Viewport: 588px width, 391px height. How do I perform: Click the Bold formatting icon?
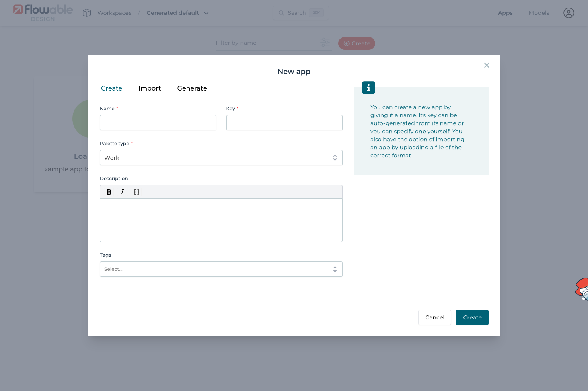109,192
